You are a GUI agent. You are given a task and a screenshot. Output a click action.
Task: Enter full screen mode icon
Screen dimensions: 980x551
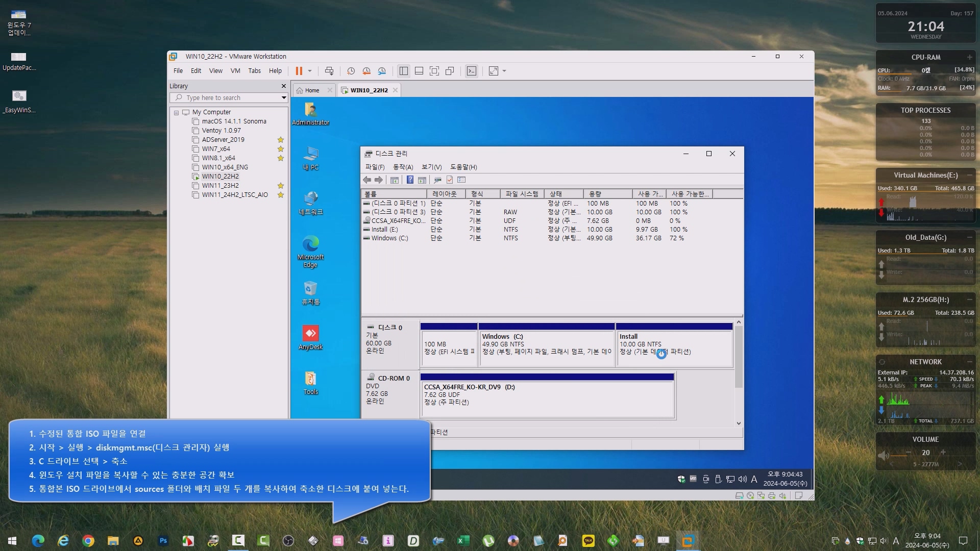pyautogui.click(x=434, y=71)
